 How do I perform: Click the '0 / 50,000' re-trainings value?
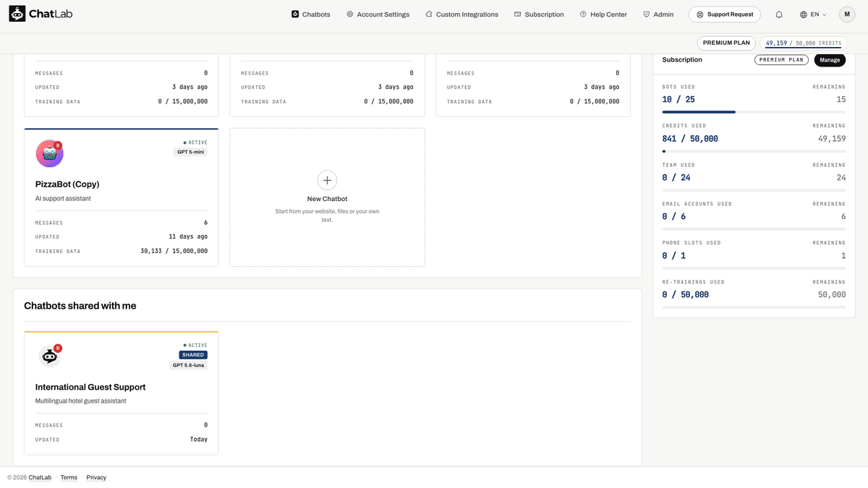(x=686, y=294)
